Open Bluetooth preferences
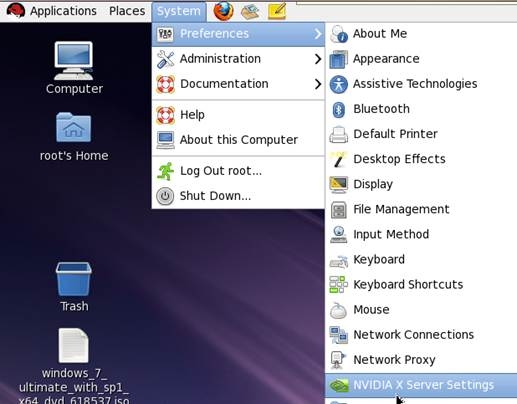This screenshot has height=404, width=517. click(421, 109)
